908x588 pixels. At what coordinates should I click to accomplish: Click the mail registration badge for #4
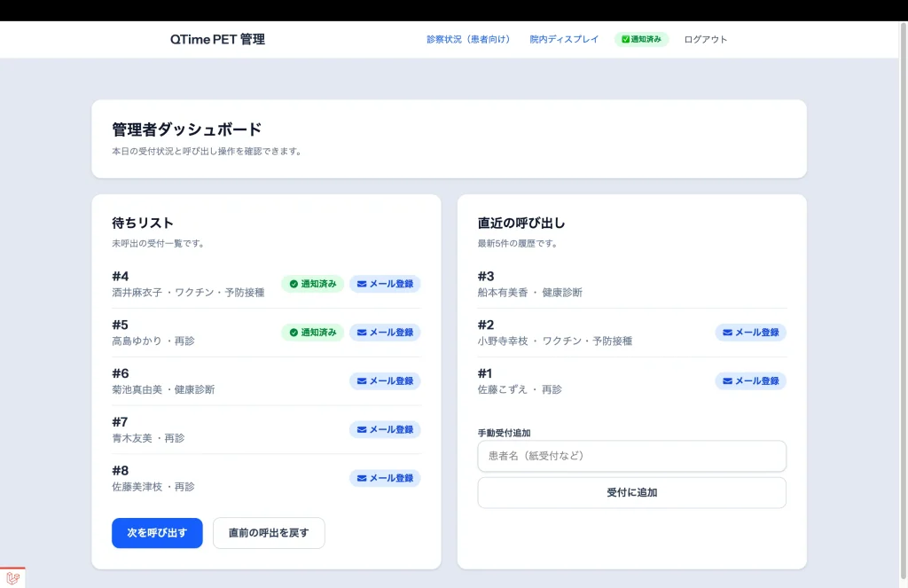385,284
